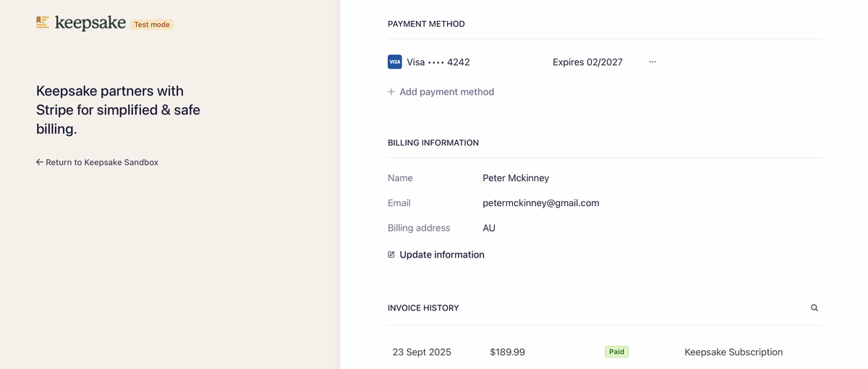Screen dimensions: 868x369
Task: Click the Peter Mckinney name value
Action: tap(516, 178)
